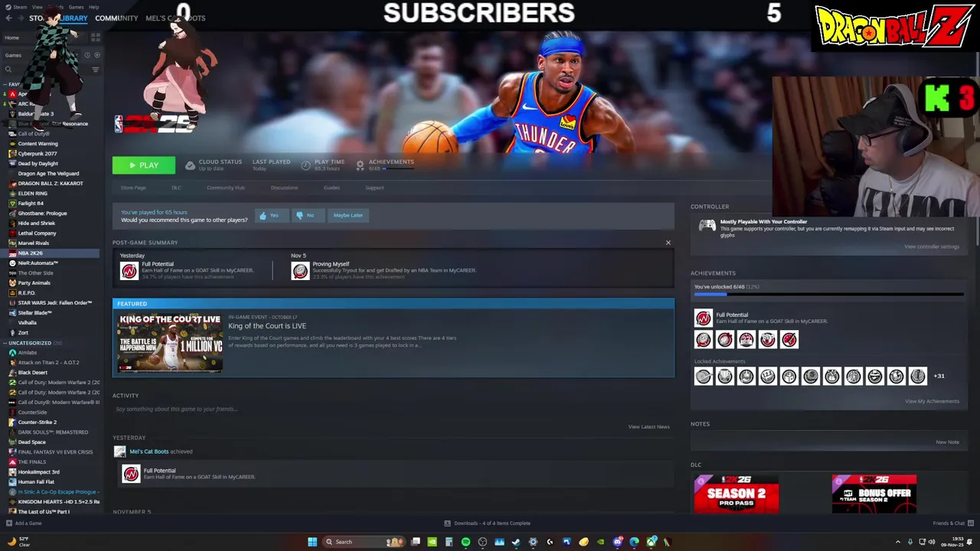Click the +31 locked achievements count

click(939, 377)
